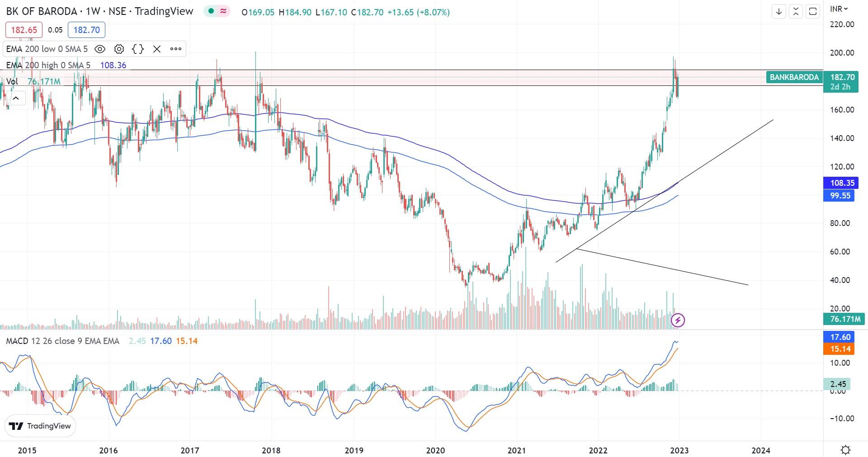The width and height of the screenshot is (868, 457).
Task: Open the INR currency dropdown
Action: [839, 9]
